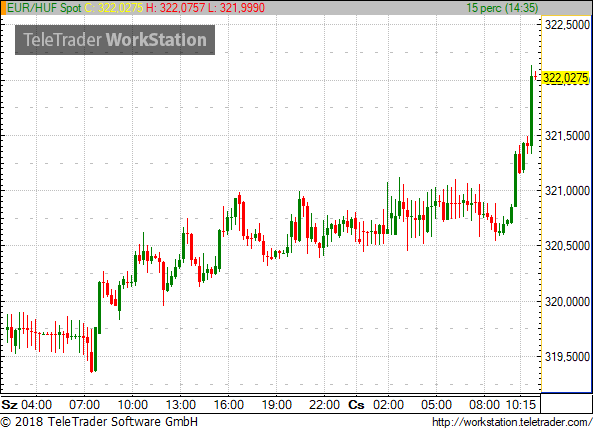Screen dimensions: 593x431
Task: Click the TeleTrader WorkStation watermark logo
Action: [x=115, y=40]
